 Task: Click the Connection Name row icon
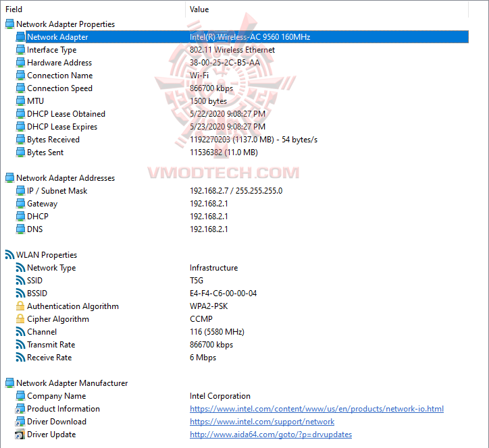[x=20, y=75]
